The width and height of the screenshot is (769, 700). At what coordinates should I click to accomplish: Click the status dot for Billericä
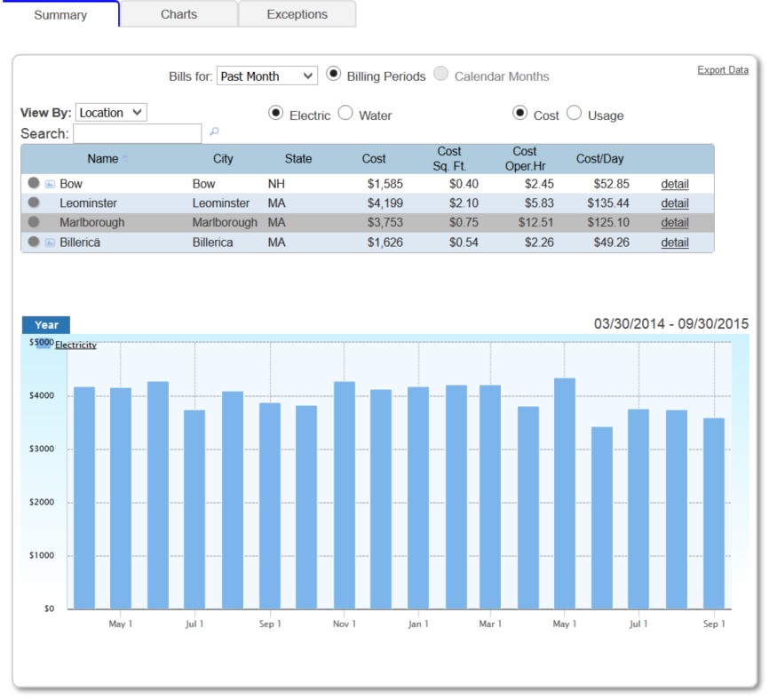pos(32,241)
